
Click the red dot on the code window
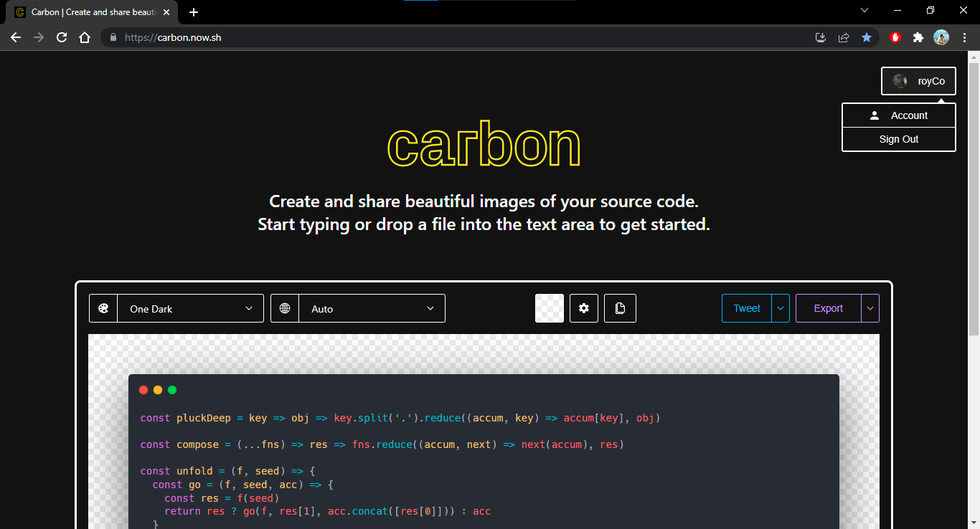143,390
